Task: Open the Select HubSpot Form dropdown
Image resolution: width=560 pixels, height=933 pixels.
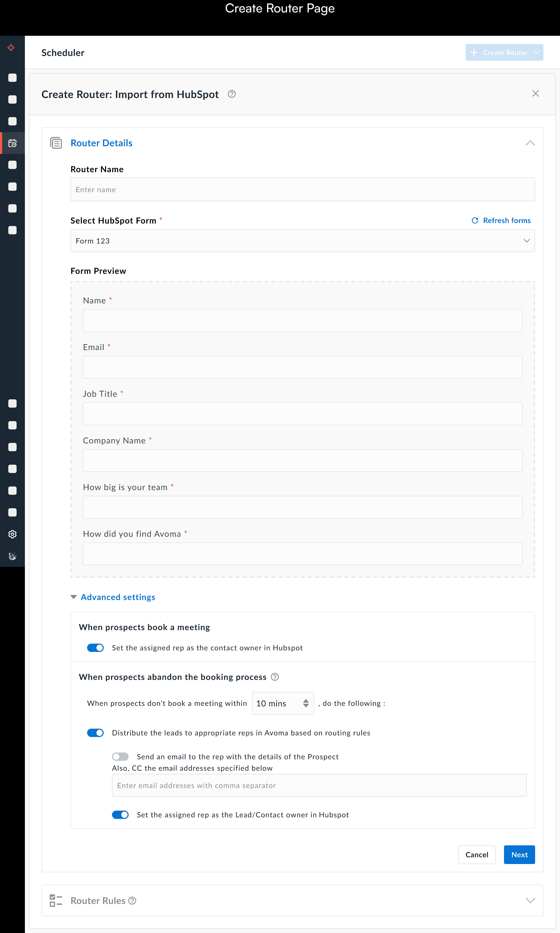Action: pyautogui.click(x=302, y=241)
